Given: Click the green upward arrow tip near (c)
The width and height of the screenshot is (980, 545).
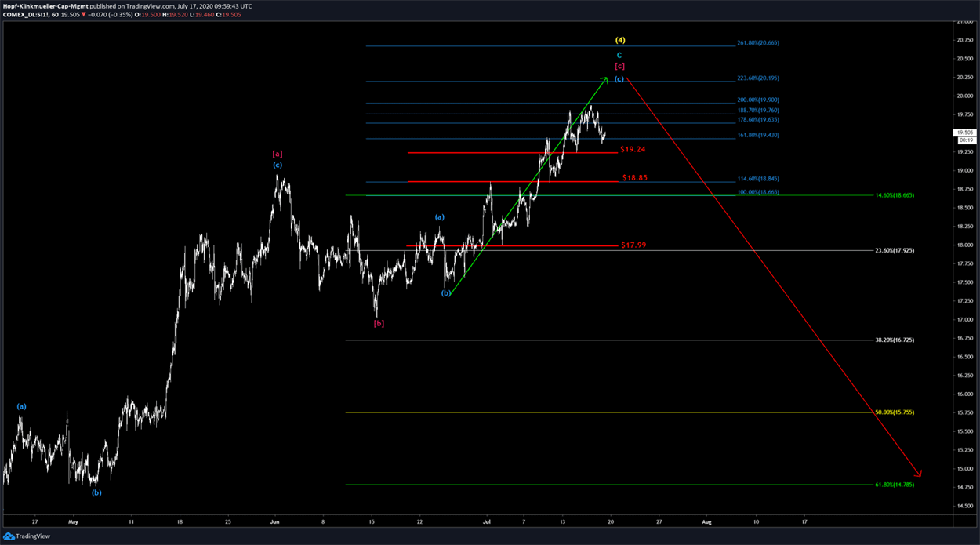Looking at the screenshot, I should click(x=605, y=78).
